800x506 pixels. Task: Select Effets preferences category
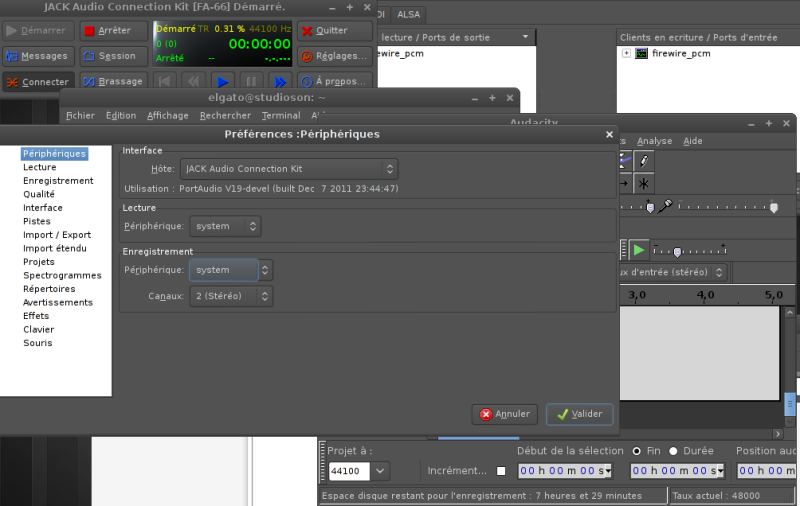pyautogui.click(x=36, y=316)
